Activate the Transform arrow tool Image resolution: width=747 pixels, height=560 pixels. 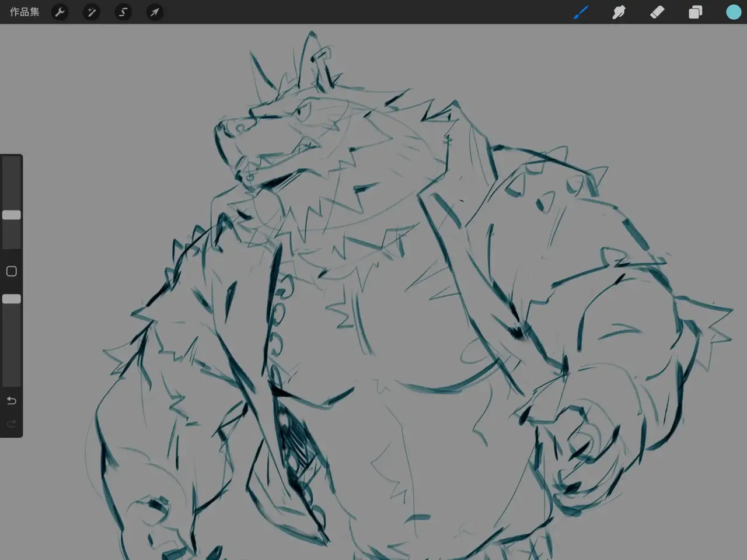click(x=155, y=12)
